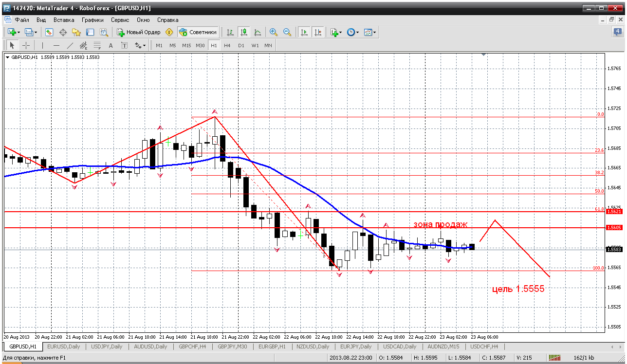Switch to the AUDNZD,M15 chart tab
Screen dimensions: 627x364
click(x=443, y=346)
